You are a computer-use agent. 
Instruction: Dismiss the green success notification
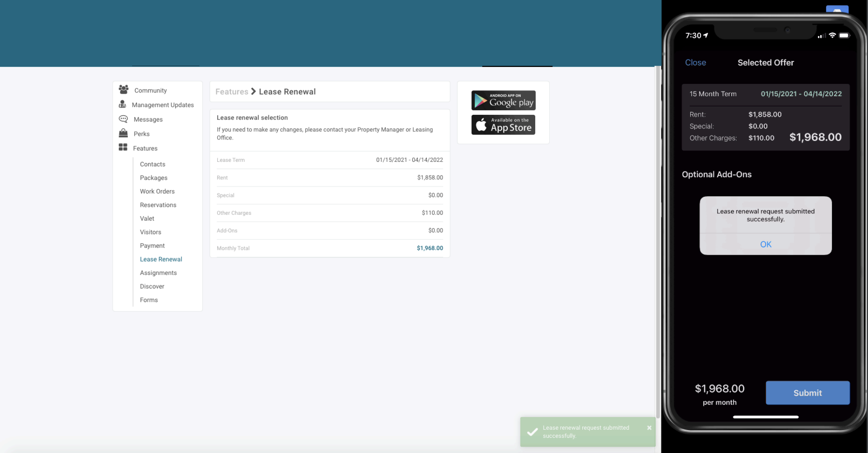(649, 428)
